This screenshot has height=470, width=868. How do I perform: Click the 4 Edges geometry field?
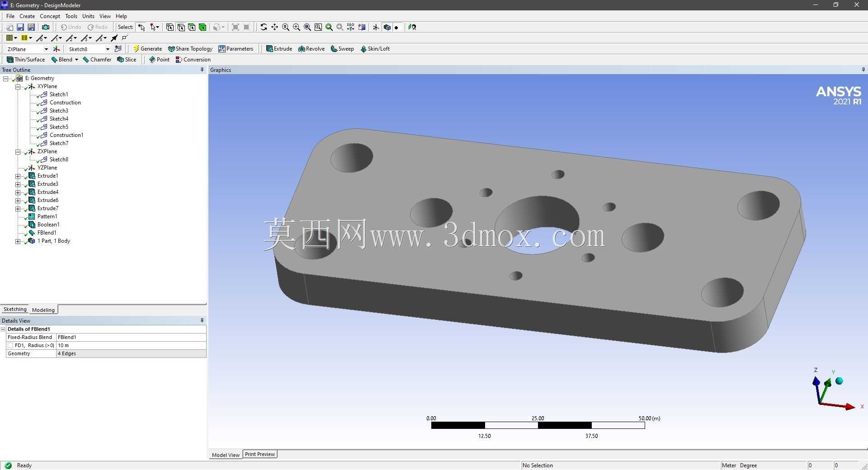(x=131, y=353)
